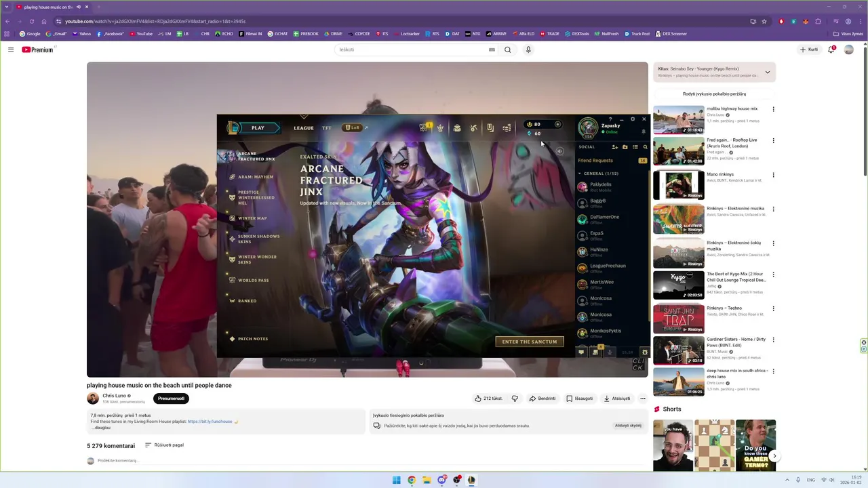The height and width of the screenshot is (488, 868).
Task: Click the YouTube voice search microphone
Action: point(528,49)
